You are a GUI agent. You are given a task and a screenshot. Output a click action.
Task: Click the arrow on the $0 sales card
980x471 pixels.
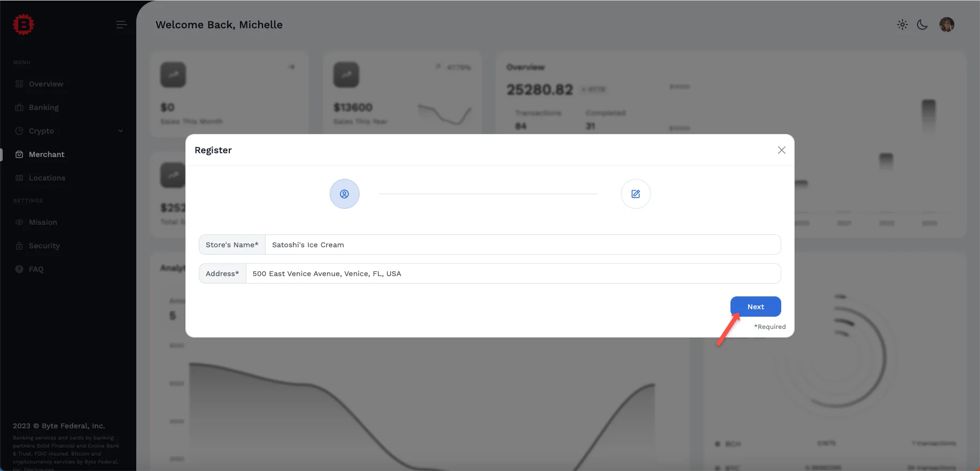click(291, 67)
